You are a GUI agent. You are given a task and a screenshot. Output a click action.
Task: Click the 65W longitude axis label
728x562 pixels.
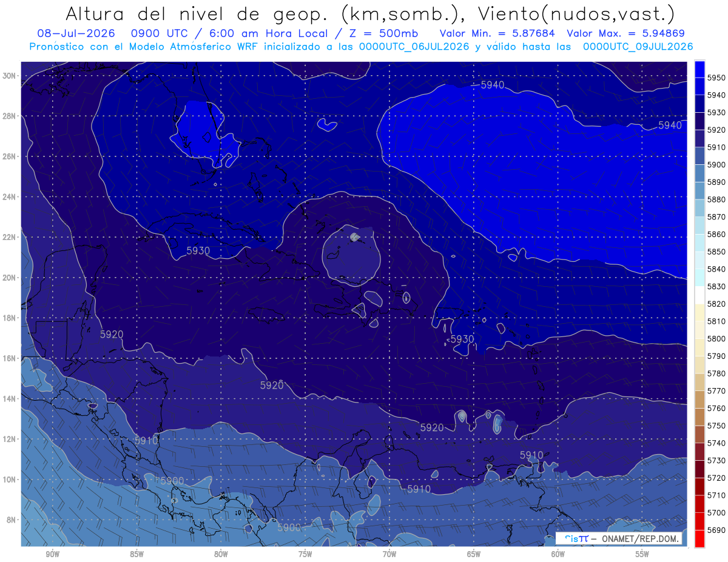tap(474, 554)
